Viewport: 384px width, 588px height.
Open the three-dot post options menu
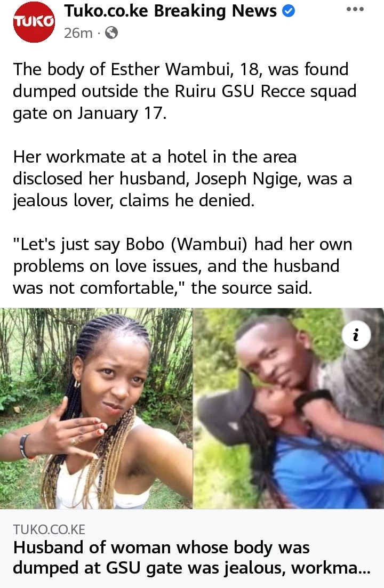point(355,10)
